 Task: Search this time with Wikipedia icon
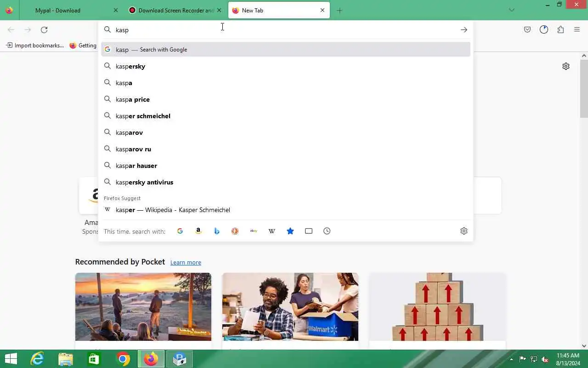pyautogui.click(x=272, y=231)
